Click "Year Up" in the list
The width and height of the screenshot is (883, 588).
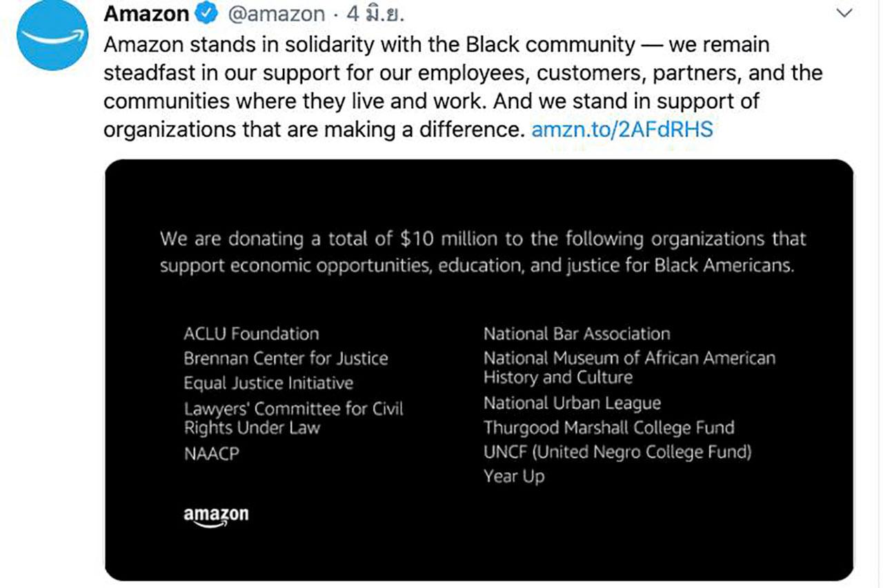[x=514, y=476]
